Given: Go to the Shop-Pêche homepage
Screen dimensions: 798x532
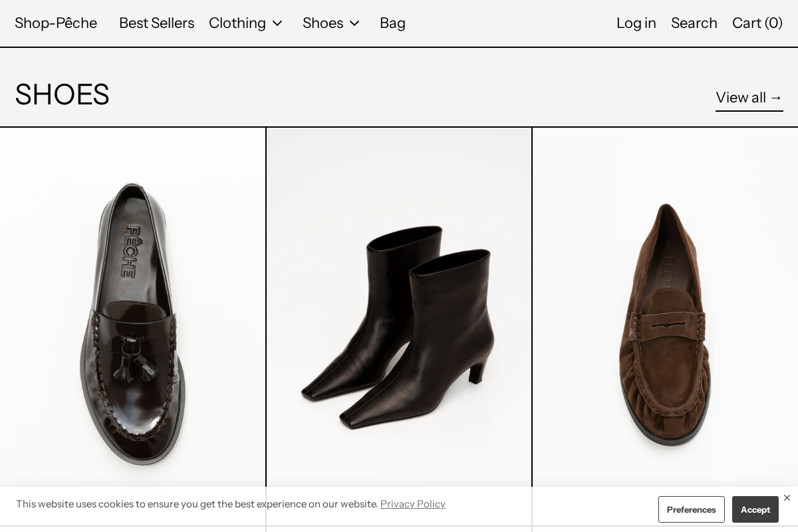Looking at the screenshot, I should [x=56, y=23].
